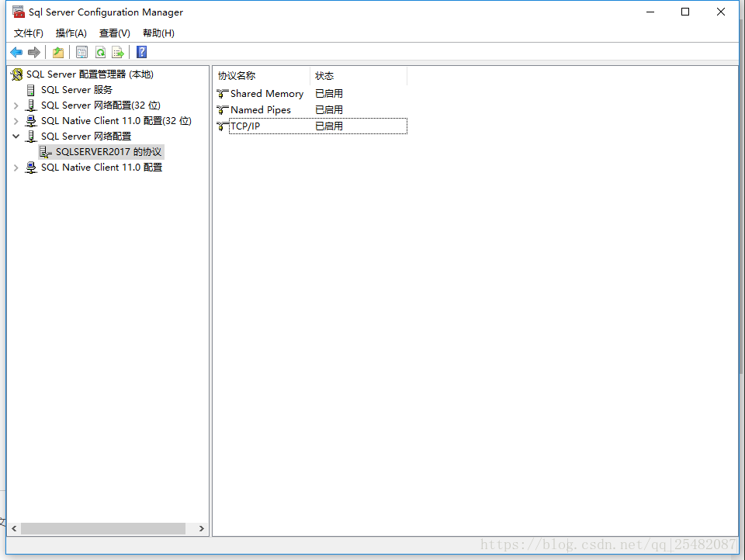Select SQL Server 配置管理器 (本地) root label
Screen dimensions: 745x560
[x=90, y=74]
